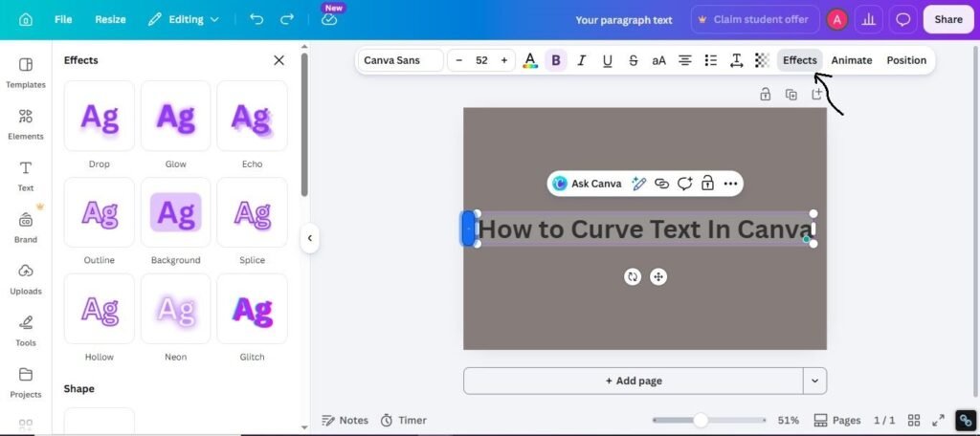The image size is (980, 436).
Task: Click the Effects toolbar button
Action: tap(799, 60)
